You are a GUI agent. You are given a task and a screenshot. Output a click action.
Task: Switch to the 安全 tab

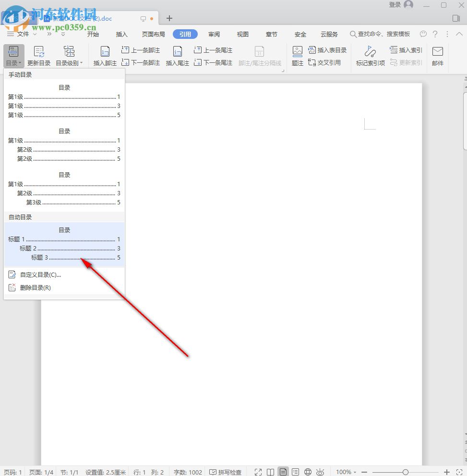tap(300, 34)
